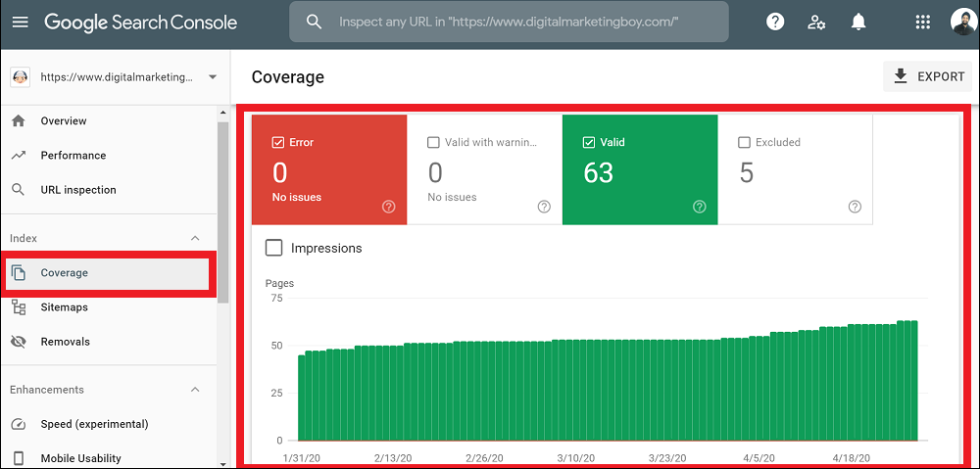Click the property URL text

[x=117, y=77]
